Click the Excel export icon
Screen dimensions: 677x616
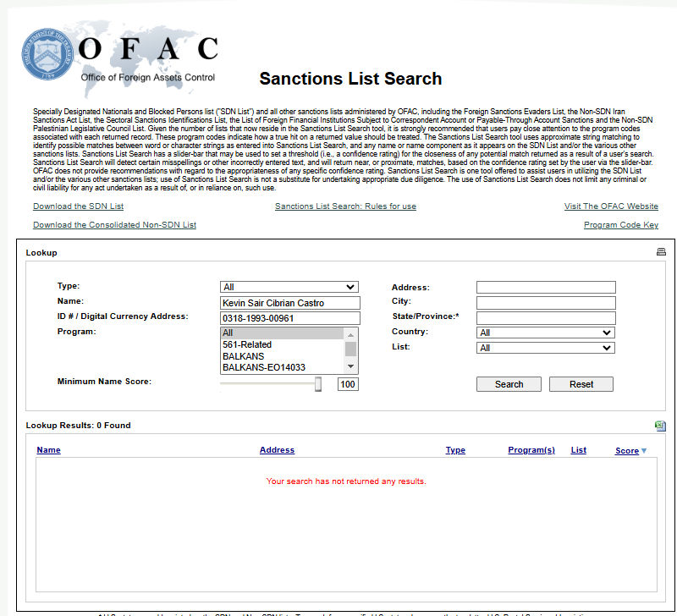click(659, 426)
